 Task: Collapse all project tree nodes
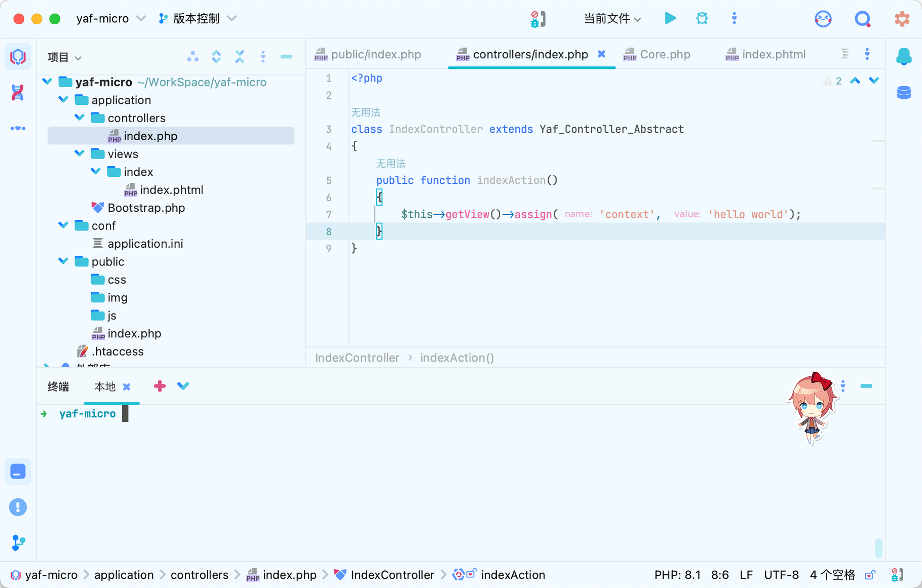(240, 57)
